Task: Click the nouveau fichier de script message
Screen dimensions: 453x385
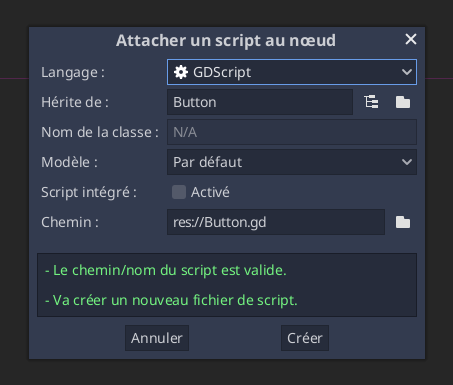Action: 171,300
